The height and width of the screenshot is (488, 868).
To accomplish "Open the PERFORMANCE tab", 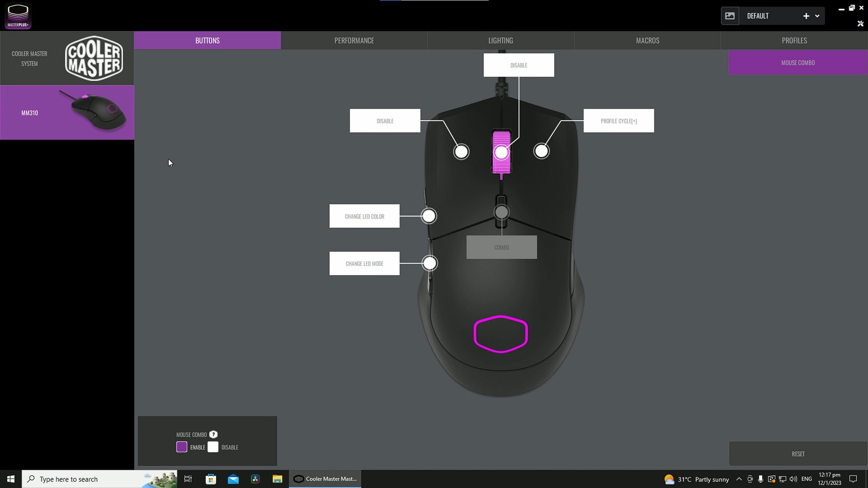I will (354, 40).
